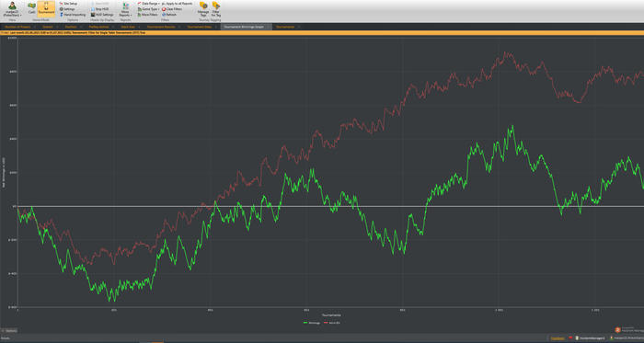Click PokerStars hero entry in status bar
This screenshot has height=343, width=644.
627,338
